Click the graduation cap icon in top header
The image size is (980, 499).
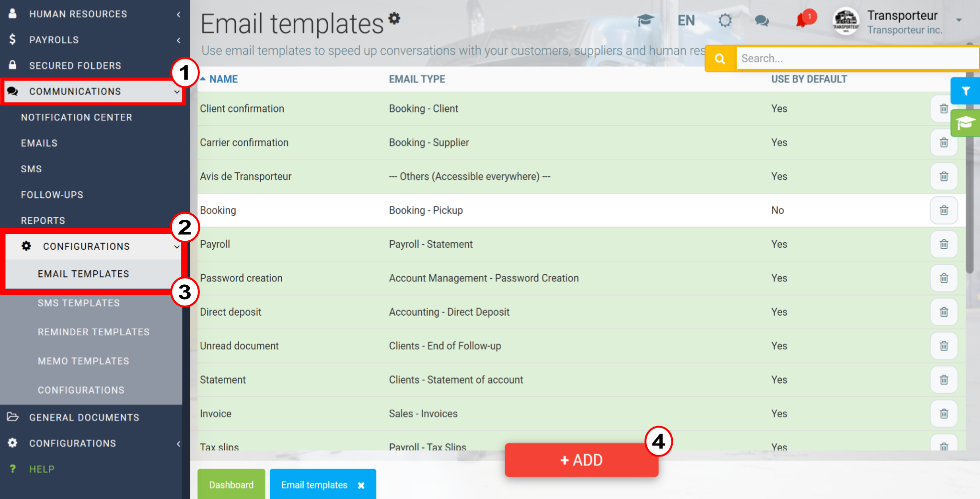point(645,20)
